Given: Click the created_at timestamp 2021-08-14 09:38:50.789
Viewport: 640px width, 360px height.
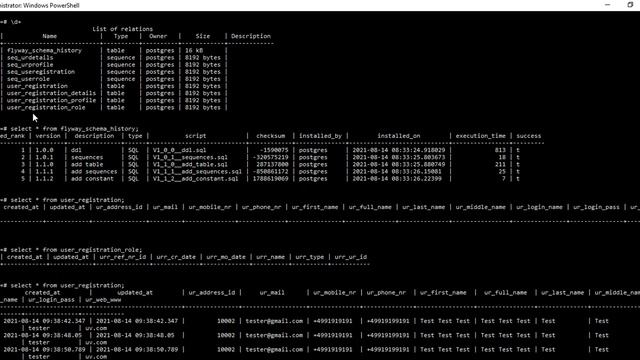Looking at the screenshot, I should [44, 350].
